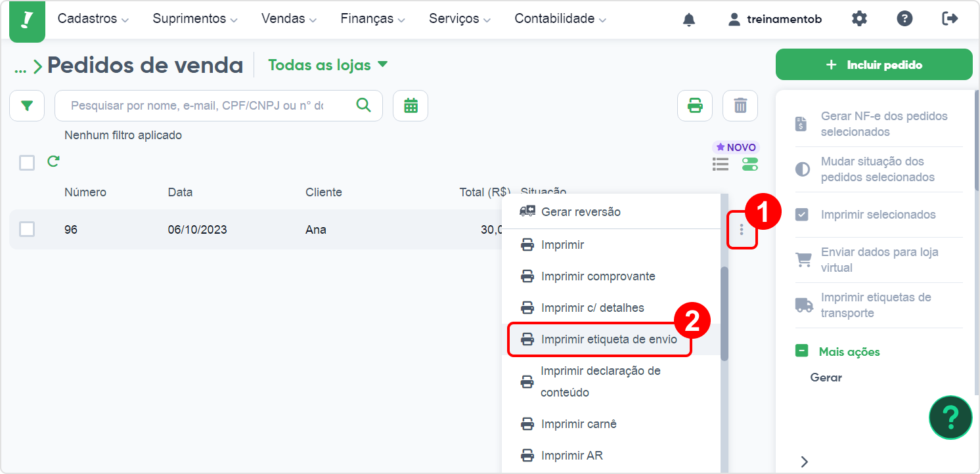The width and height of the screenshot is (980, 474).
Task: Open the settings gear icon
Action: [859, 19]
